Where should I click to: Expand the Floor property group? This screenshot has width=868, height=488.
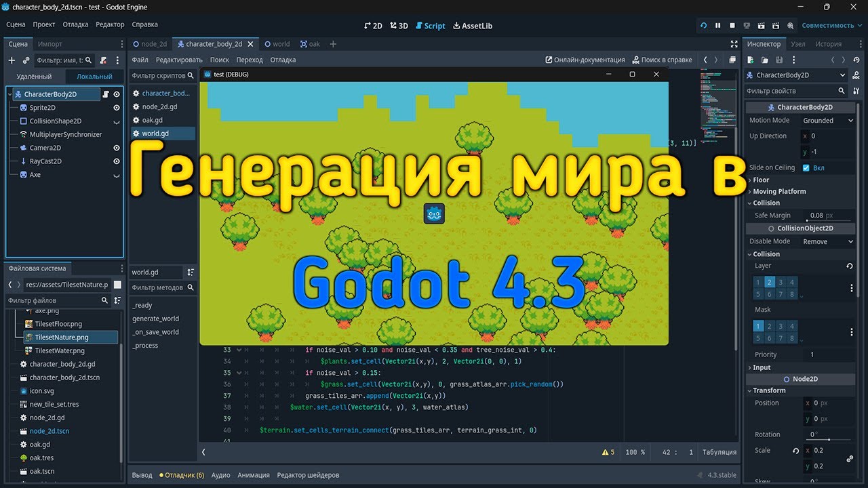tap(800, 180)
